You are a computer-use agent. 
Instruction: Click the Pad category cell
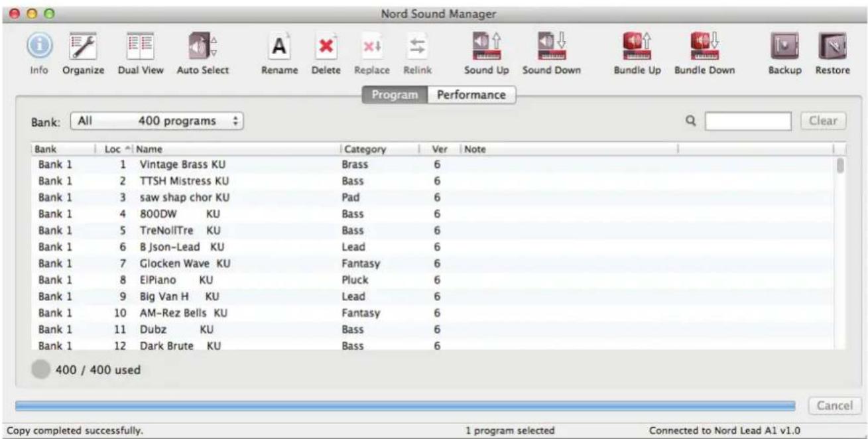point(350,198)
